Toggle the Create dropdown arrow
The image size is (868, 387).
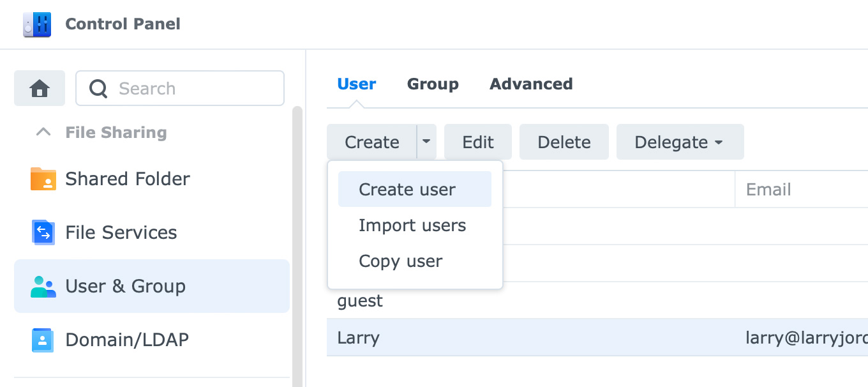(x=426, y=142)
